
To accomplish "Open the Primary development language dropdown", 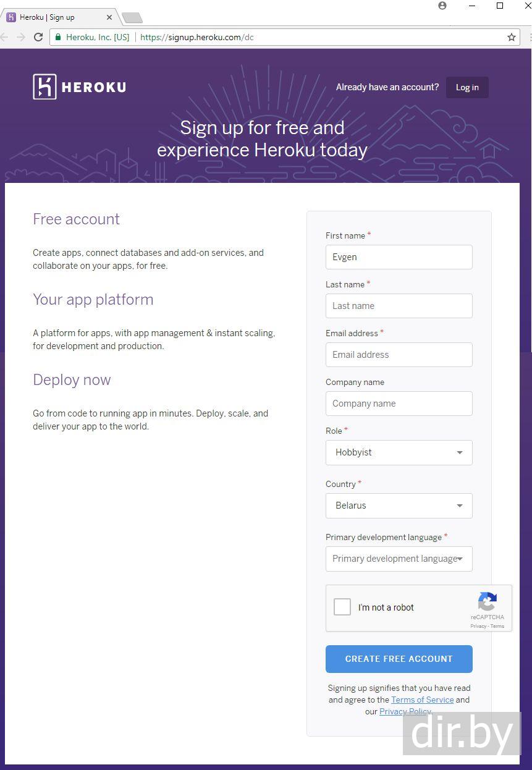I will click(399, 559).
